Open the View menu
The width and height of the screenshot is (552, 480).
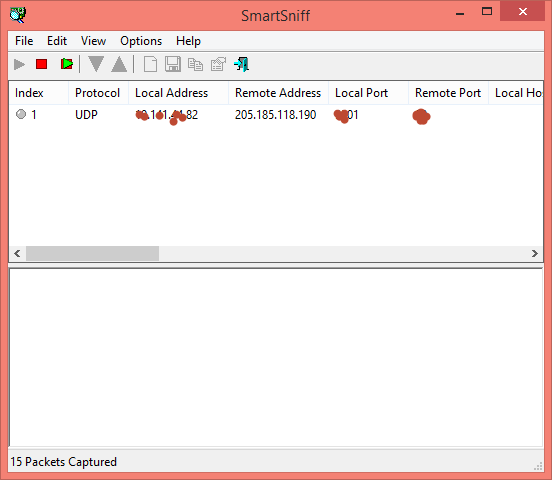[93, 41]
